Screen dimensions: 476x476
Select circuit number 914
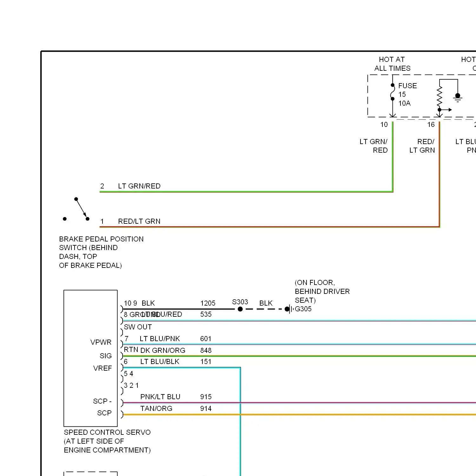click(x=206, y=409)
